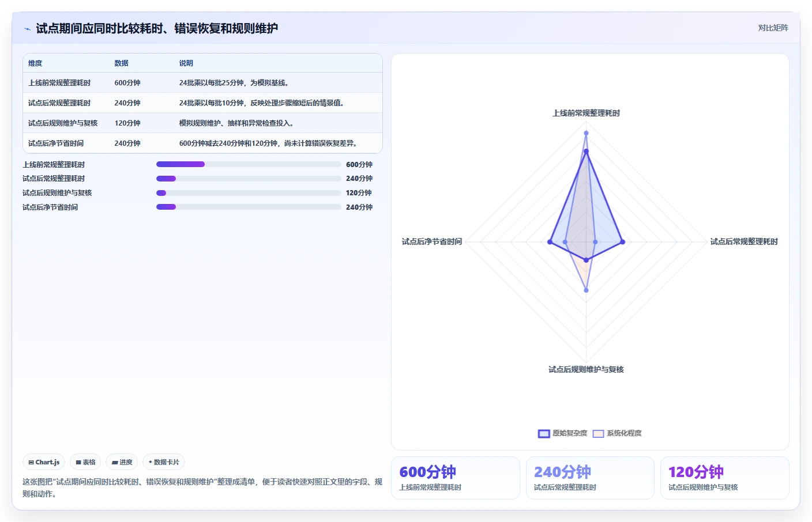Click the 试点后净节省时间 progress bar
Screen dimensions: 812x522
tap(249, 207)
